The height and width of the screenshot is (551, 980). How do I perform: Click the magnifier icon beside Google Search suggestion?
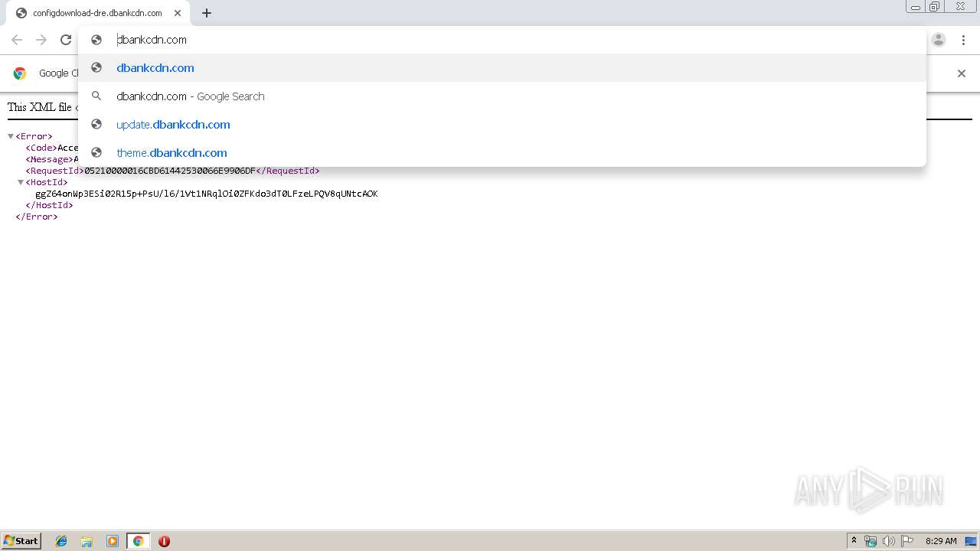click(96, 96)
